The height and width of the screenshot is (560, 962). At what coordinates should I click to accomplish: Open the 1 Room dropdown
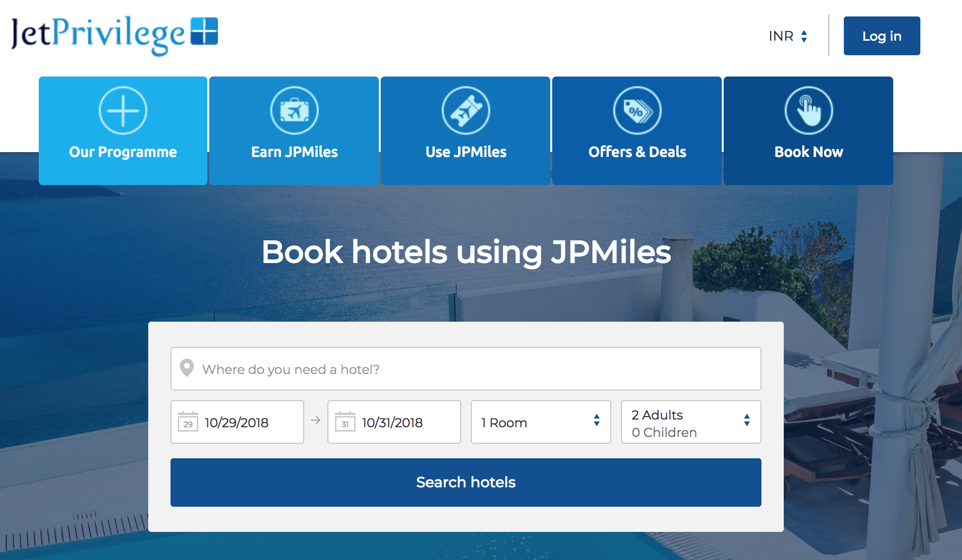(541, 422)
